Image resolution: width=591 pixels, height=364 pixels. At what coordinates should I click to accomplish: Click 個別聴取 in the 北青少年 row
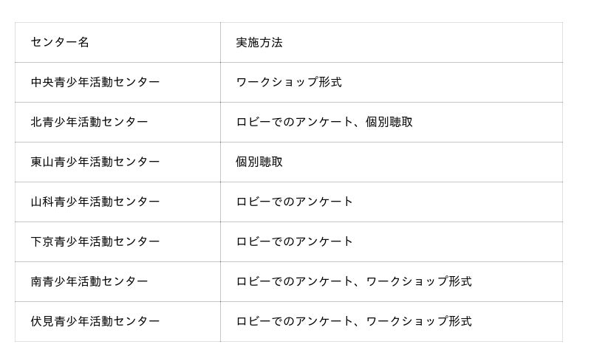tap(389, 122)
